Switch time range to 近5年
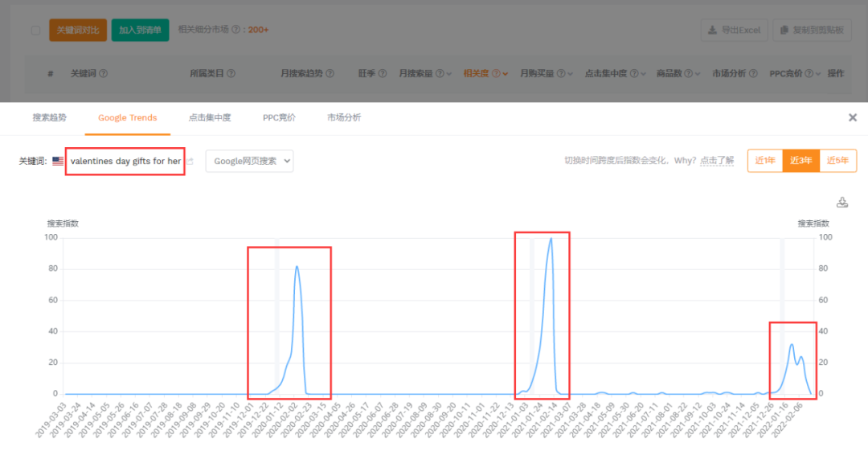The width and height of the screenshot is (868, 451). 837,161
